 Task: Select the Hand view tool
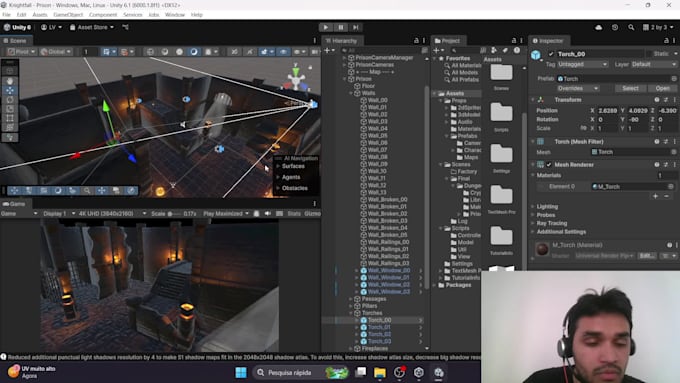click(x=10, y=81)
